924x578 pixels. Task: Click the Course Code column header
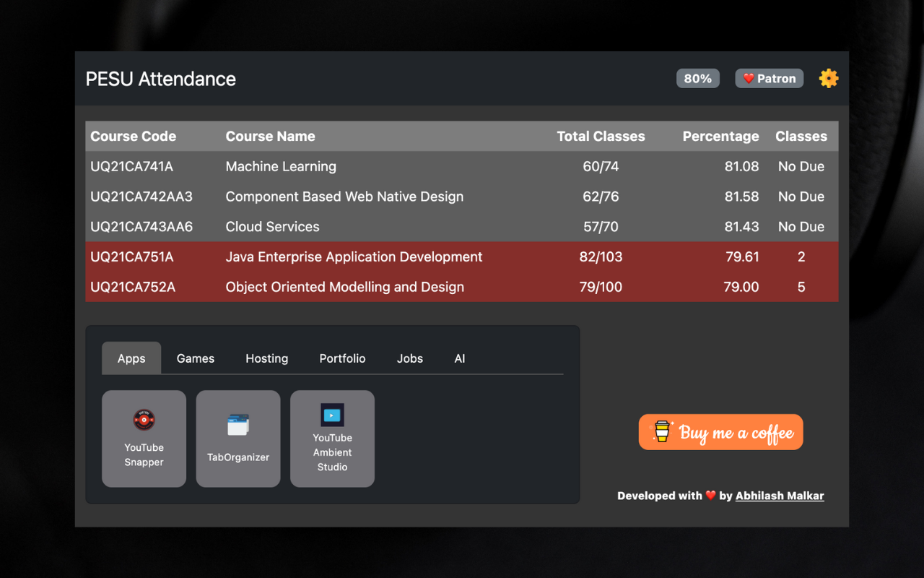(133, 137)
